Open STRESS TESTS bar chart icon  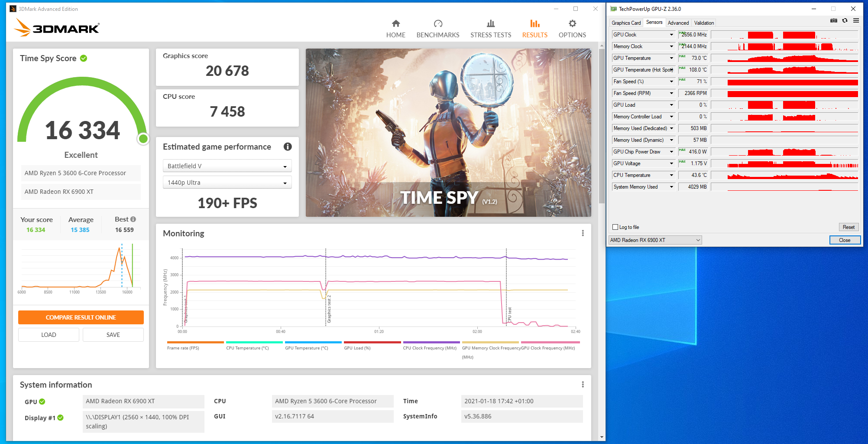[491, 23]
